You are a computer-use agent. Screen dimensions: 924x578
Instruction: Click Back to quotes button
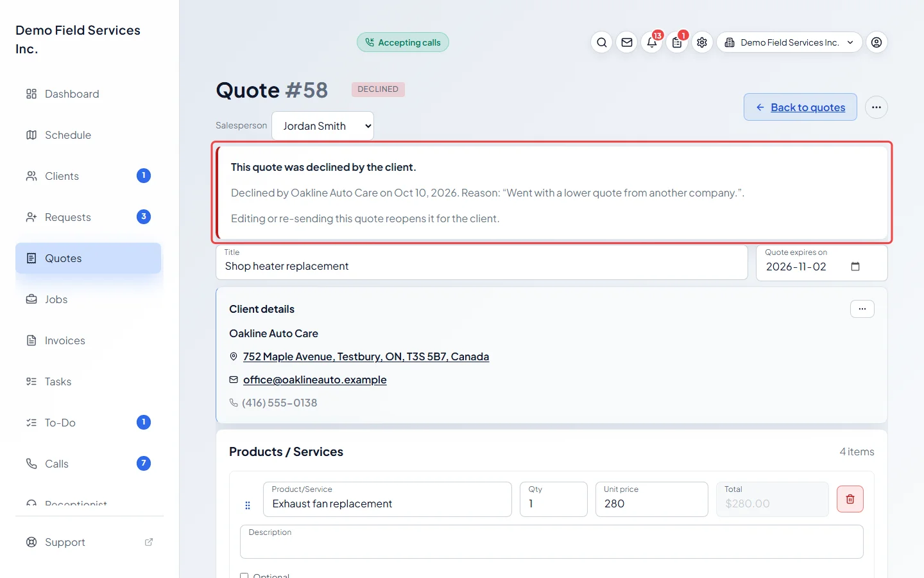click(800, 107)
